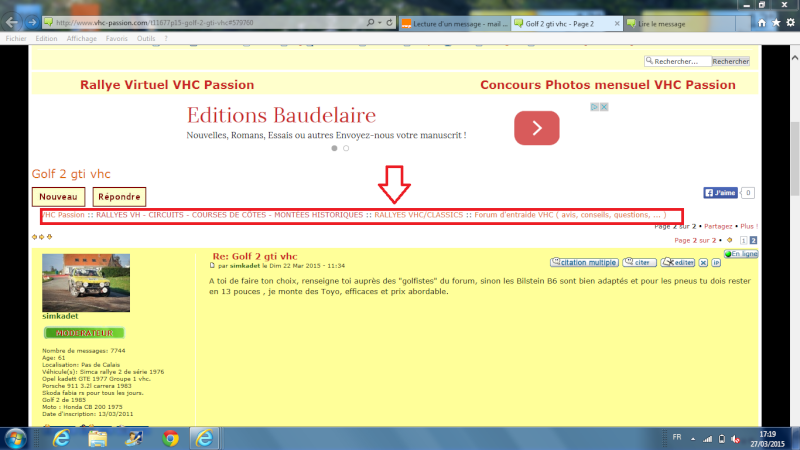Click the Répondre reply button
The width and height of the screenshot is (800, 450).
pyautogui.click(x=119, y=197)
